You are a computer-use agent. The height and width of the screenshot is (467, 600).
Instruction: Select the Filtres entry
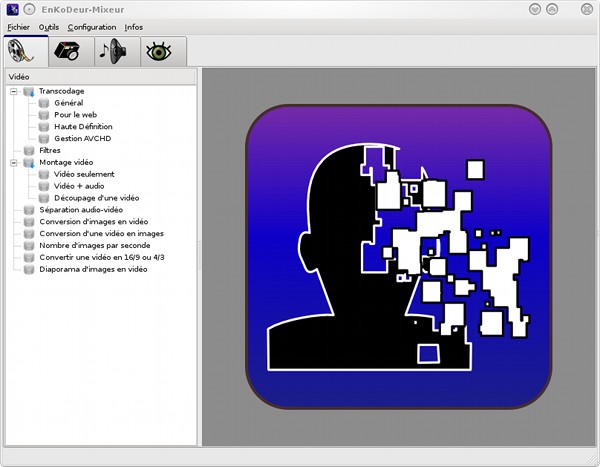(50, 150)
